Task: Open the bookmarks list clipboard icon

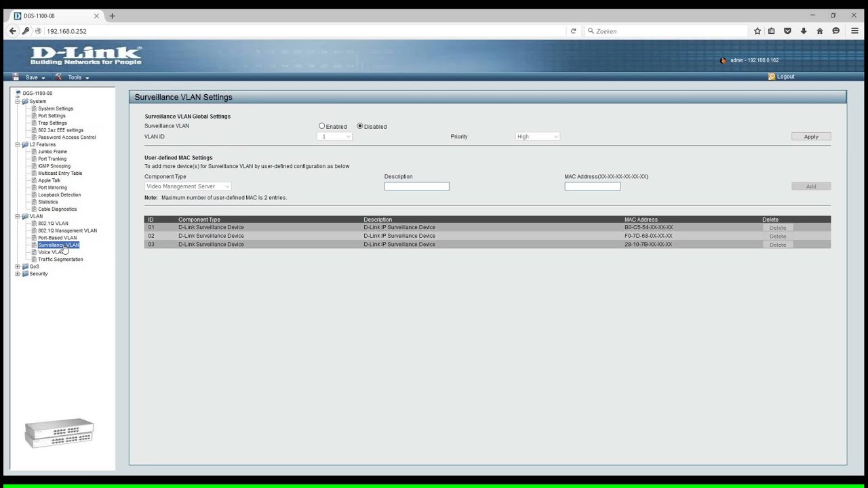Action: [x=771, y=31]
